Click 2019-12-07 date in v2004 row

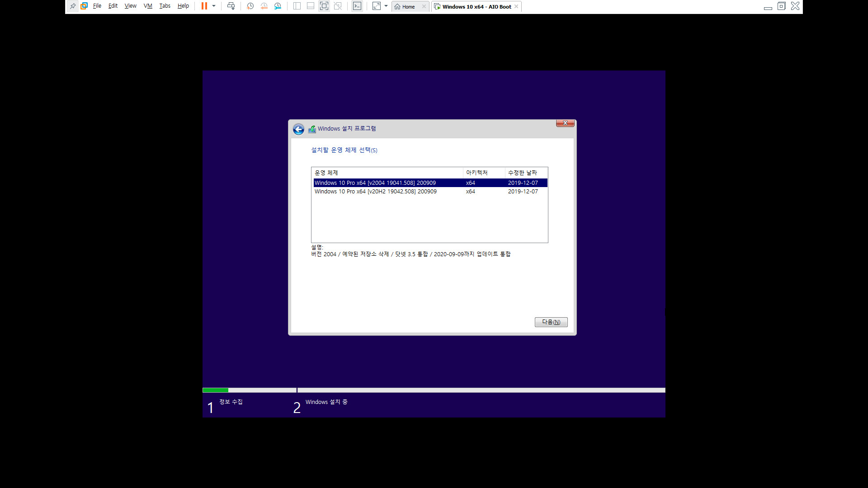point(523,183)
